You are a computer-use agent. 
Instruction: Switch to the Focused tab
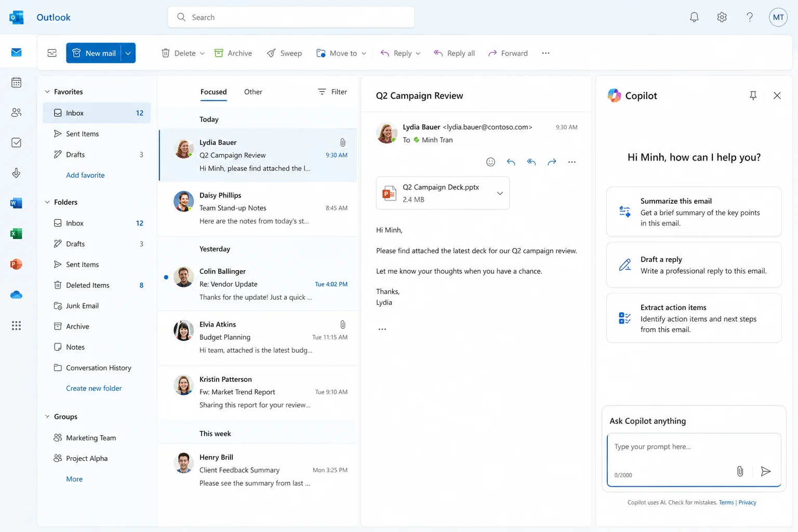click(x=214, y=92)
